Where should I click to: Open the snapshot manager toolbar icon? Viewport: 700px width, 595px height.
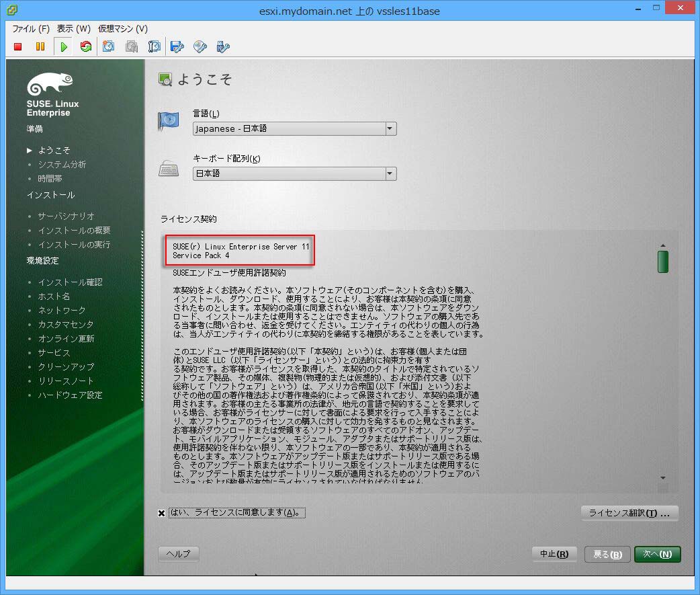point(155,46)
